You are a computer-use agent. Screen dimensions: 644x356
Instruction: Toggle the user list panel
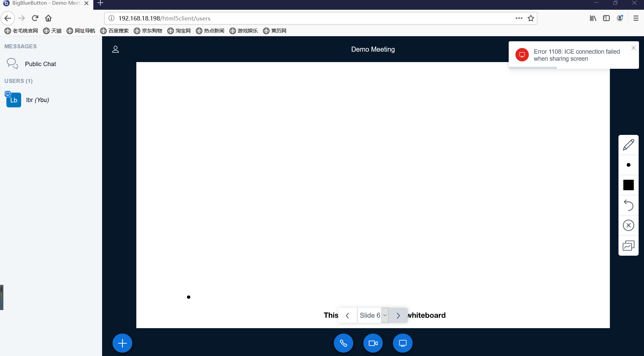(x=116, y=49)
